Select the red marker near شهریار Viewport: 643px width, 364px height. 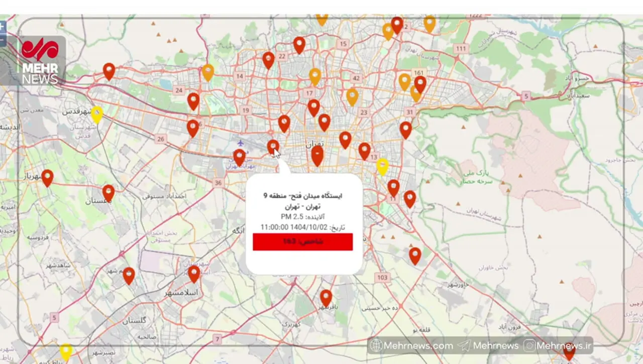pyautogui.click(x=47, y=177)
